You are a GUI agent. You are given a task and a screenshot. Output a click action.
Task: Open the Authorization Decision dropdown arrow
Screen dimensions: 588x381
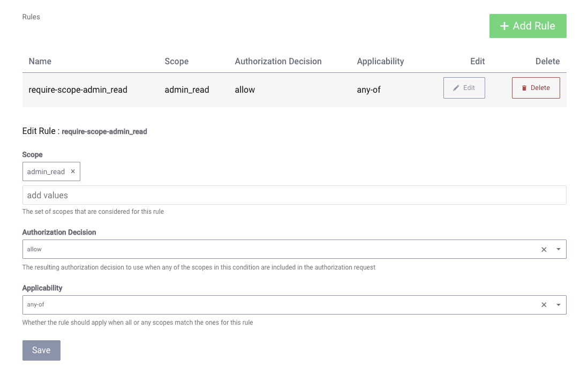point(558,249)
